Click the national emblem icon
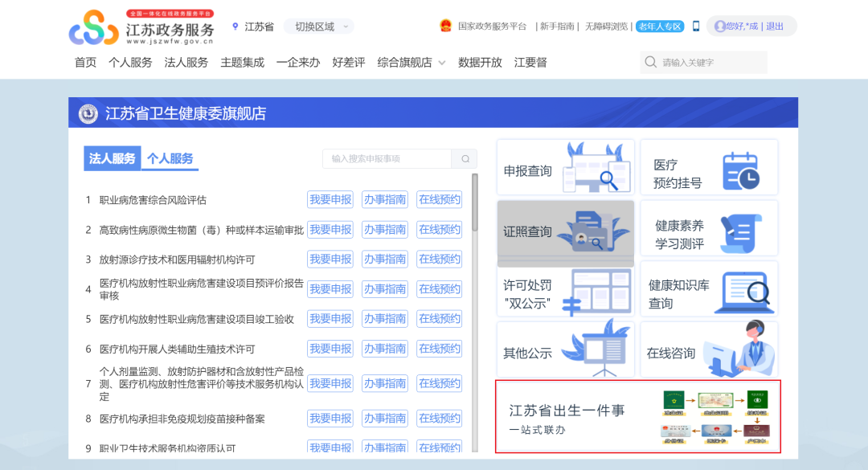The height and width of the screenshot is (470, 868). 445,26
